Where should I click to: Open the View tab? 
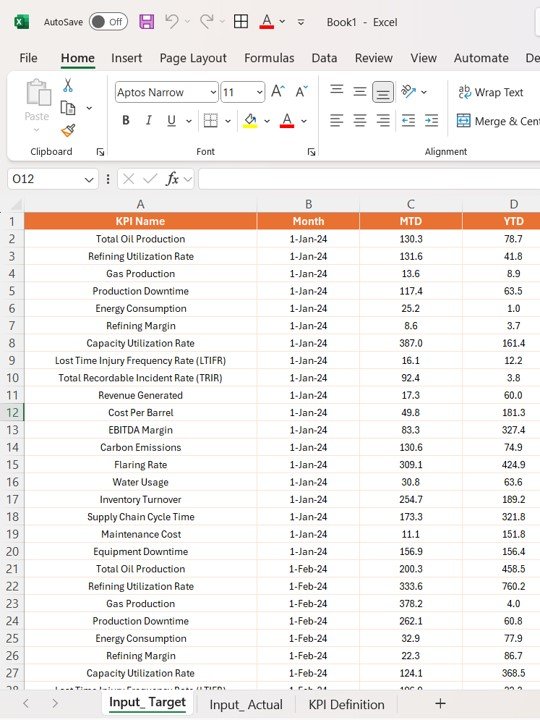[423, 58]
